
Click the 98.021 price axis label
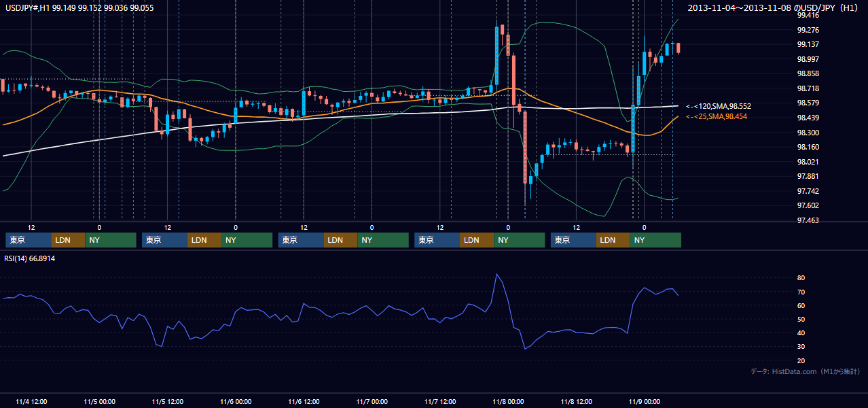click(x=808, y=162)
